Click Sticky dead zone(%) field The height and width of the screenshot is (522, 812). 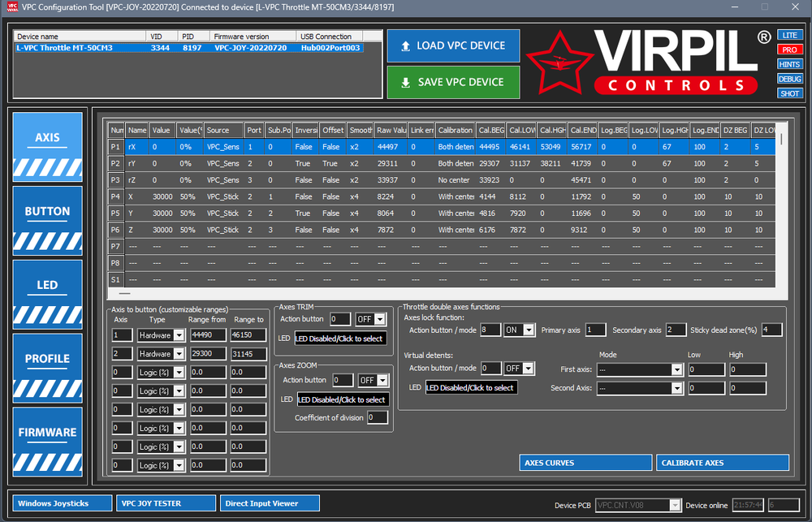click(x=771, y=330)
